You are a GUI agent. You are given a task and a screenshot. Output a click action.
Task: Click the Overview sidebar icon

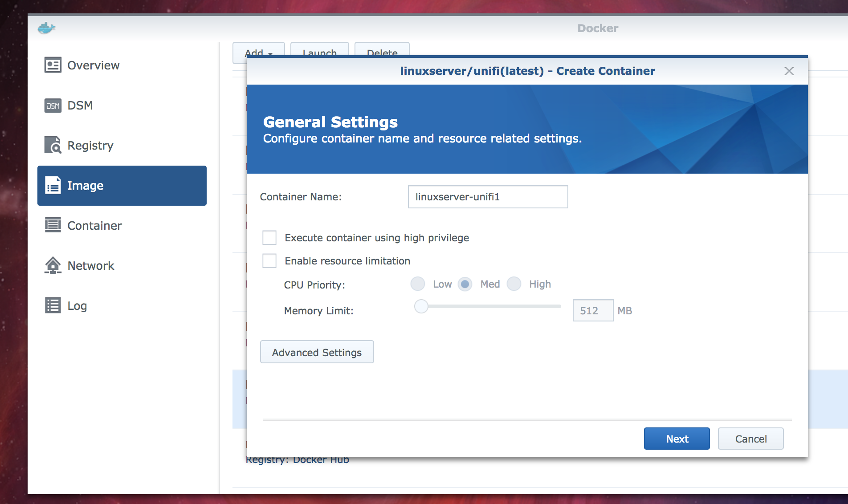tap(53, 65)
